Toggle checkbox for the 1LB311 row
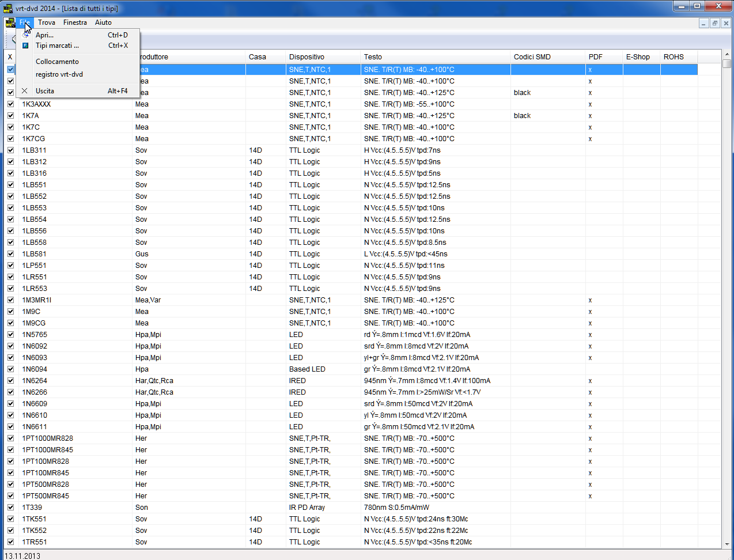This screenshot has height=560, width=734. [10, 150]
